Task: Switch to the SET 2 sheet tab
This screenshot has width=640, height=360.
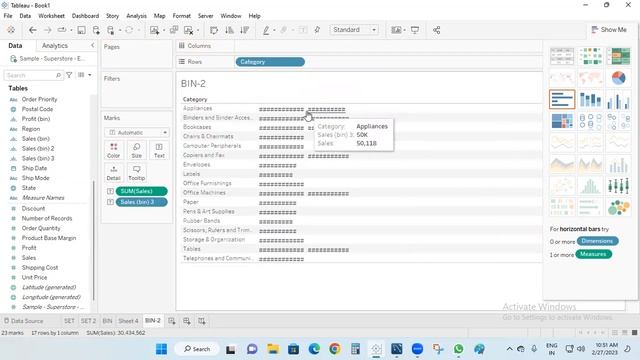Action: point(88,321)
